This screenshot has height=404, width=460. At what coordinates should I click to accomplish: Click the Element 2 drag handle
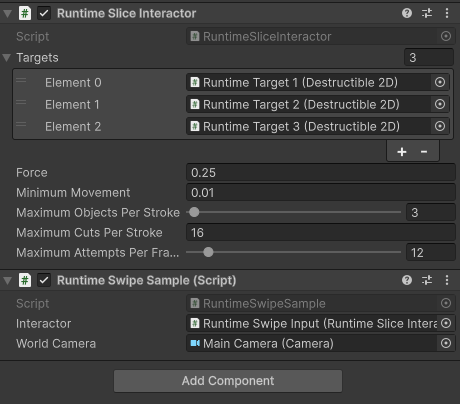21,124
